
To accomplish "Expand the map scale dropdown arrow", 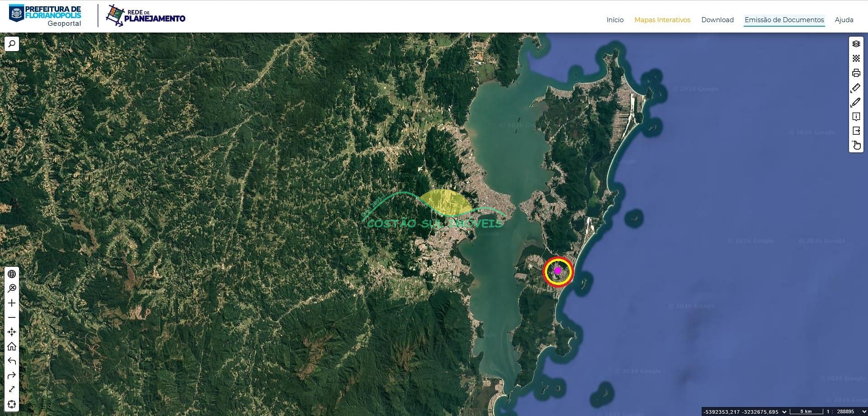I will click(864, 411).
